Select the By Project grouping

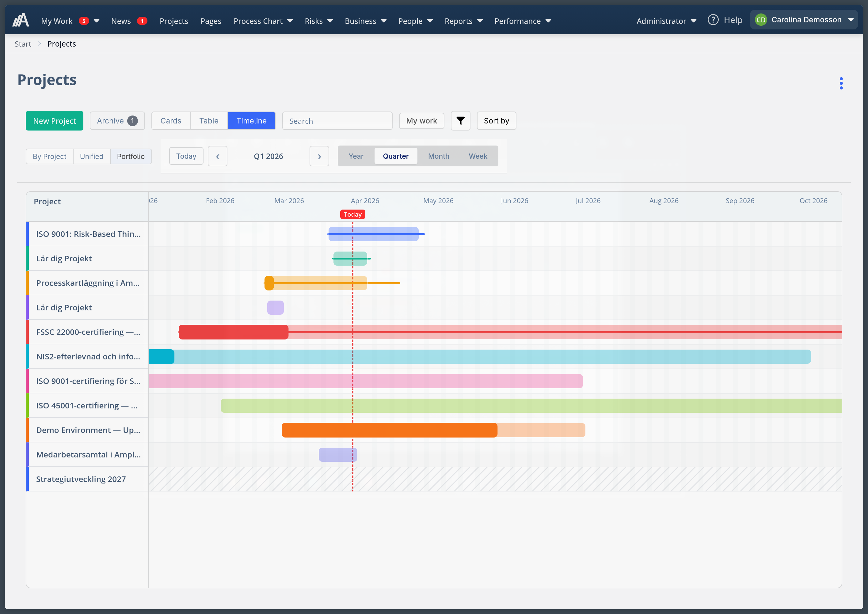coord(49,156)
